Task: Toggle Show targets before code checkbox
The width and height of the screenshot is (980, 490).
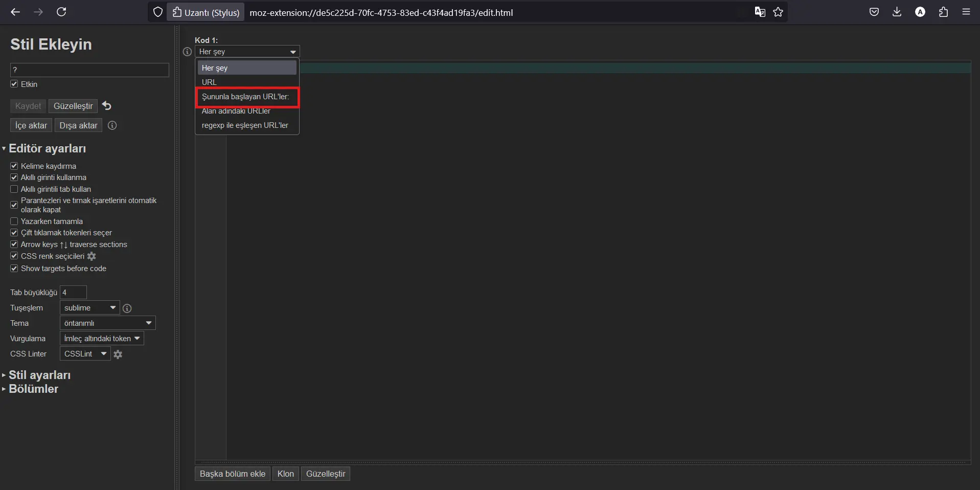Action: pos(14,269)
